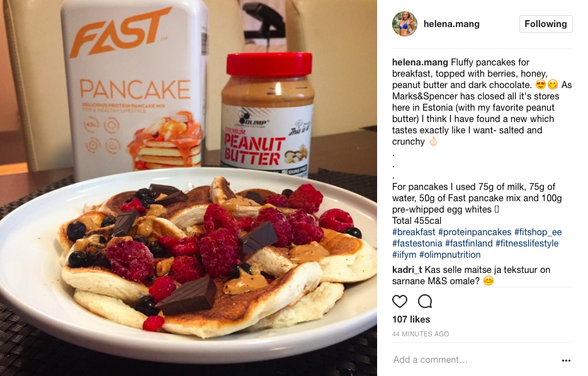Image resolution: width=588 pixels, height=376 pixels.
Task: Open the #fitshop_ee hashtag
Action: (538, 232)
